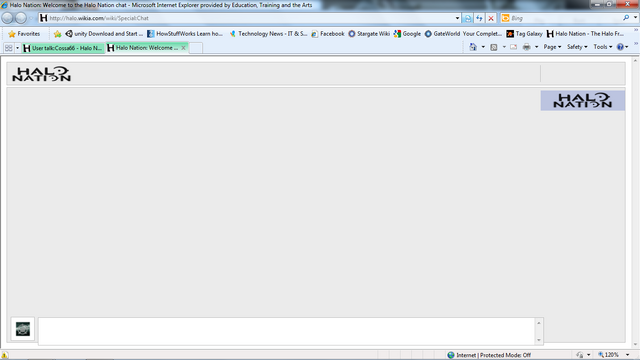The width and height of the screenshot is (640, 360).
Task: Click the Home page icon
Action: (473, 47)
